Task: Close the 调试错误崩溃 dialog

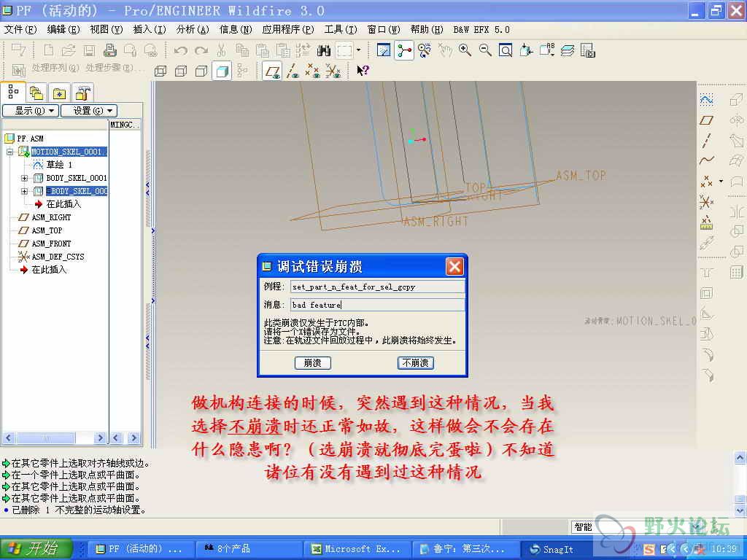Action: 454,267
